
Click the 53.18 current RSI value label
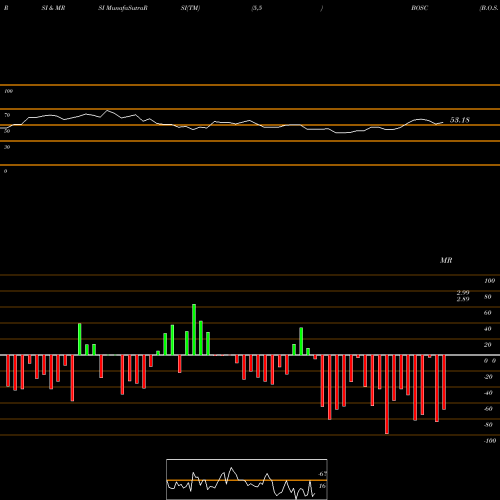(460, 120)
